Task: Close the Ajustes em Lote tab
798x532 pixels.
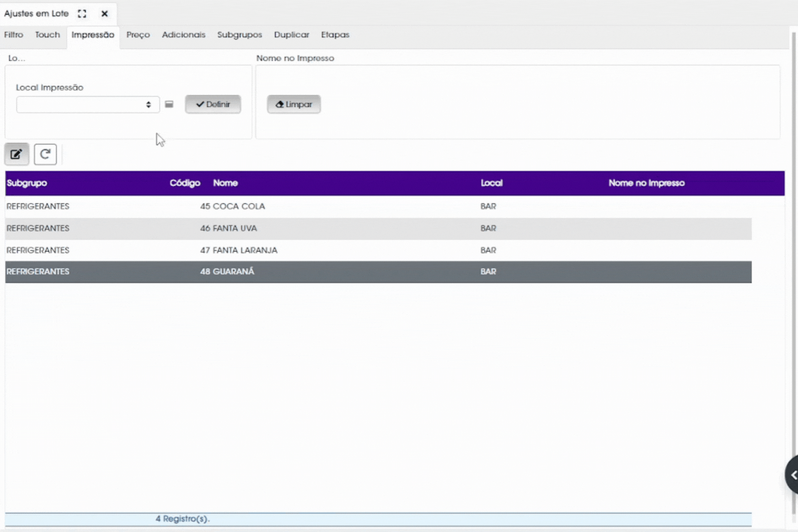Action: tap(105, 14)
